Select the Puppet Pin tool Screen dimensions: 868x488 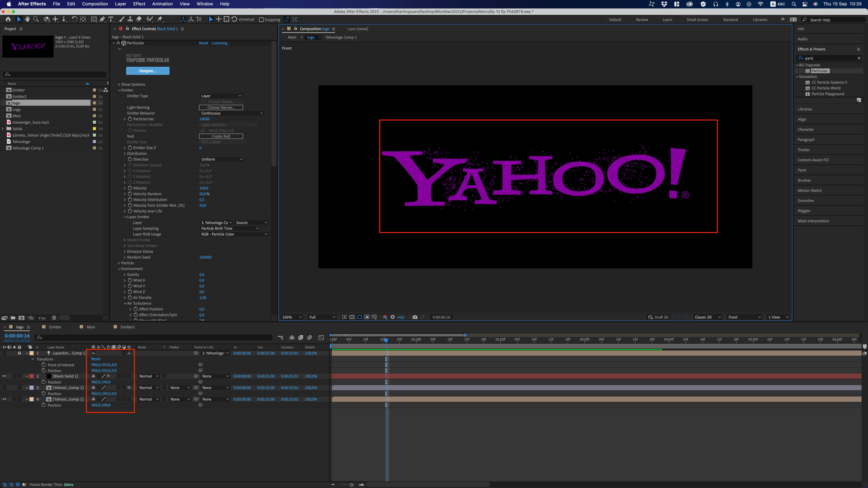click(x=160, y=19)
